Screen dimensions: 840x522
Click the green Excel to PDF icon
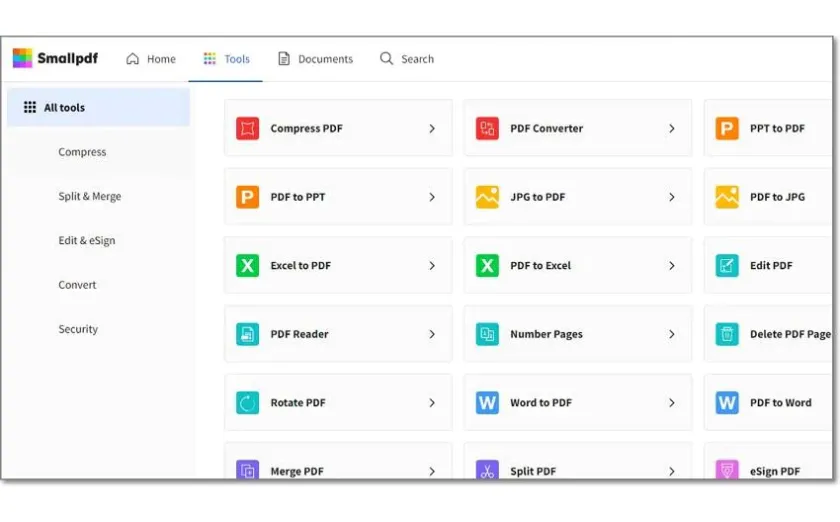click(247, 266)
